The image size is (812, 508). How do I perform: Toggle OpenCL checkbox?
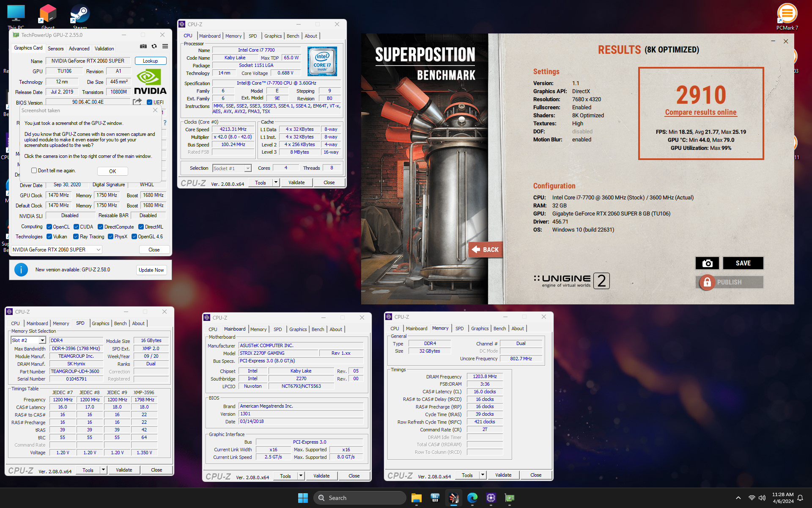pyautogui.click(x=49, y=227)
